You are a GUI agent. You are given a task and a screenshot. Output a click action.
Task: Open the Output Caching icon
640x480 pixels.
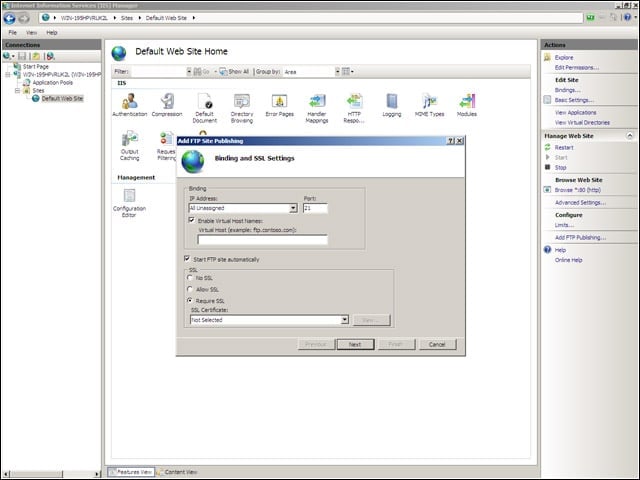pos(129,145)
